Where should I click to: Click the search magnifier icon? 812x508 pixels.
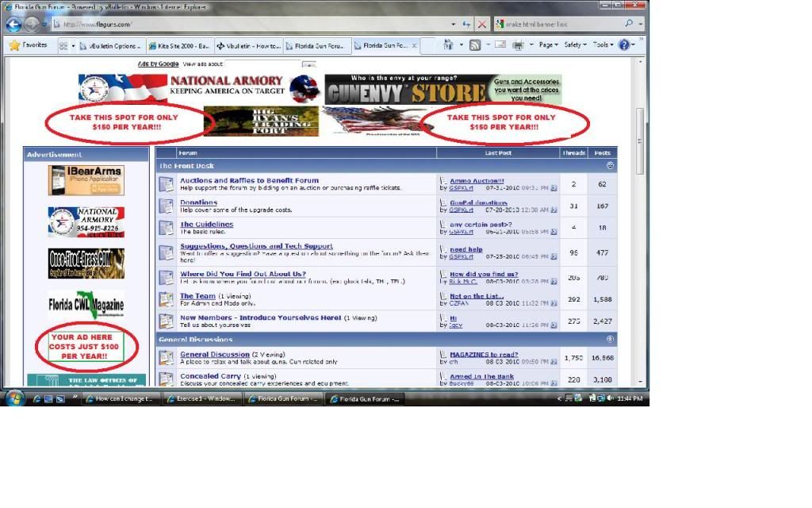point(629,23)
